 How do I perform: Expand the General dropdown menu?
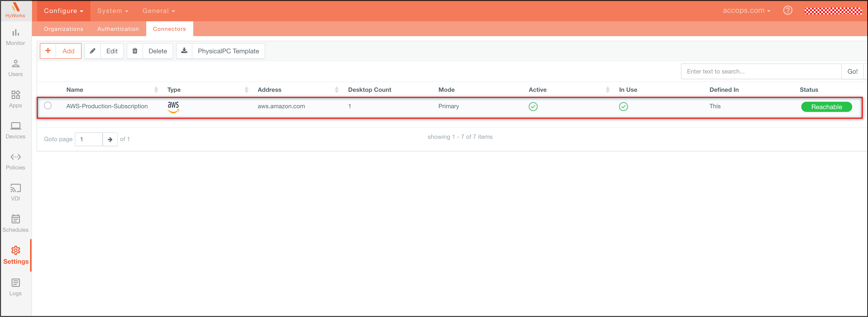[x=159, y=11]
